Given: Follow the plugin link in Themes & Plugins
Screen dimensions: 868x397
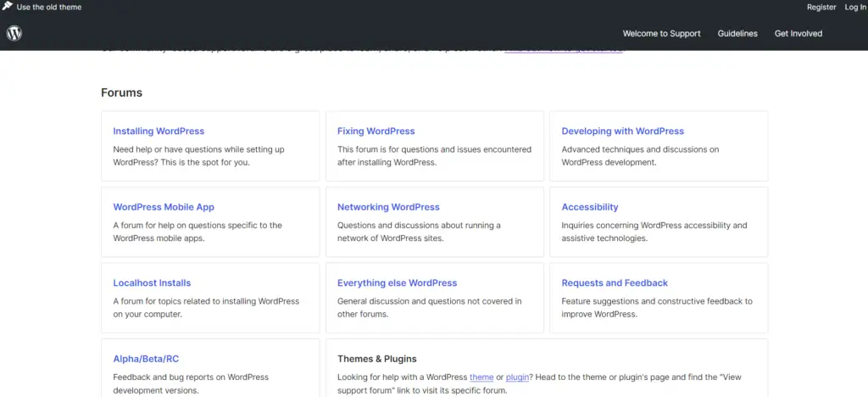Looking at the screenshot, I should coord(518,377).
